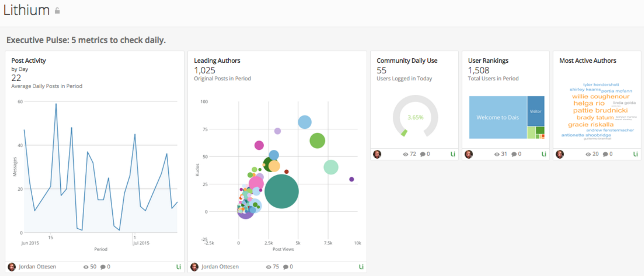This screenshot has width=644, height=276.
Task: Open comments bubble on Most Active Authors card
Action: pos(605,154)
